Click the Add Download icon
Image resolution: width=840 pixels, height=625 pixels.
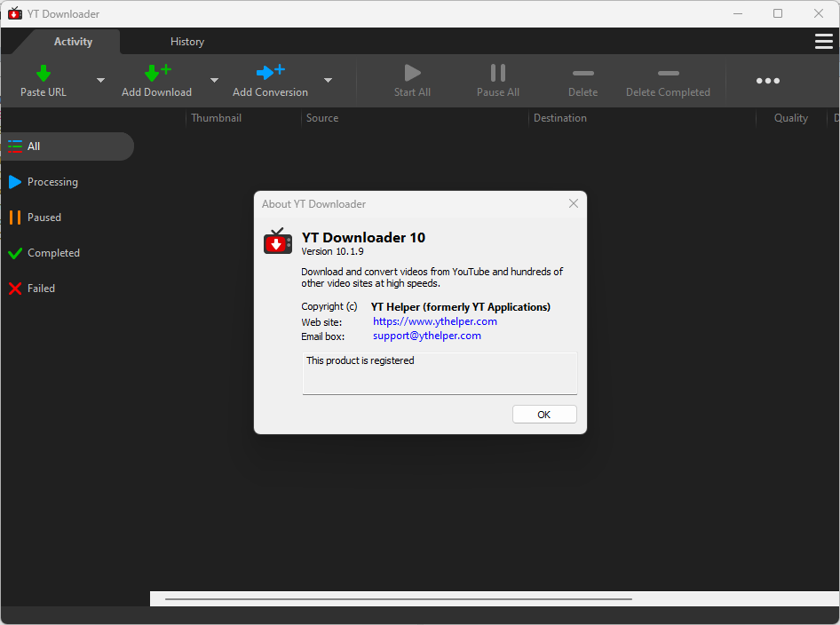(157, 72)
